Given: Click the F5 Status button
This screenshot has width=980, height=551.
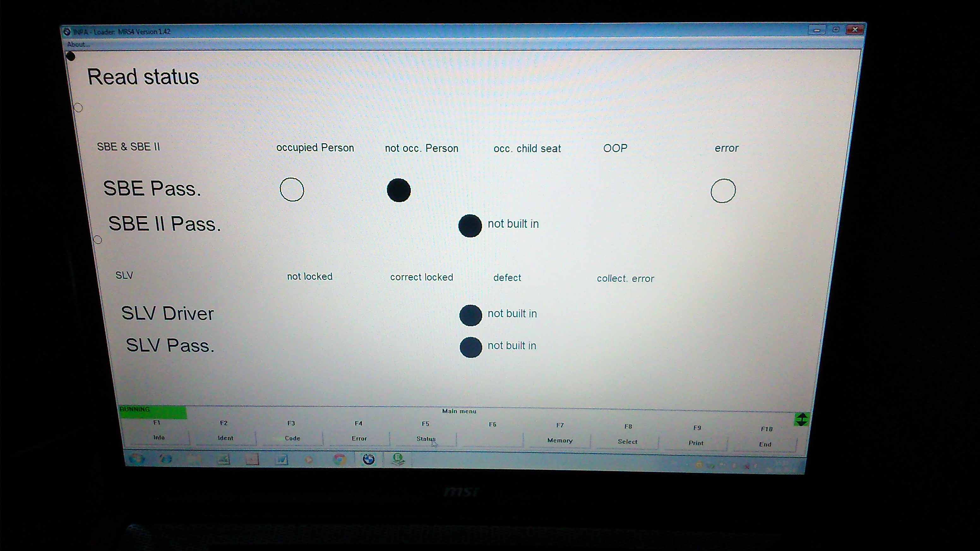Looking at the screenshot, I should tap(425, 439).
